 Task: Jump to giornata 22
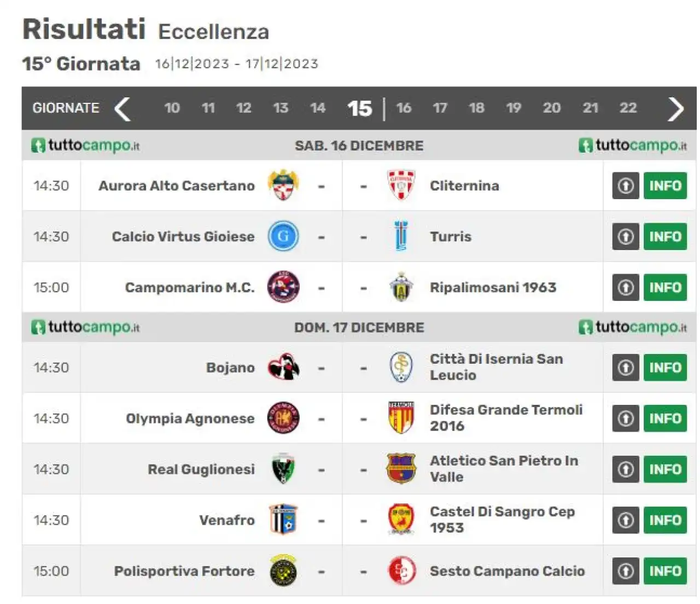[x=628, y=108]
